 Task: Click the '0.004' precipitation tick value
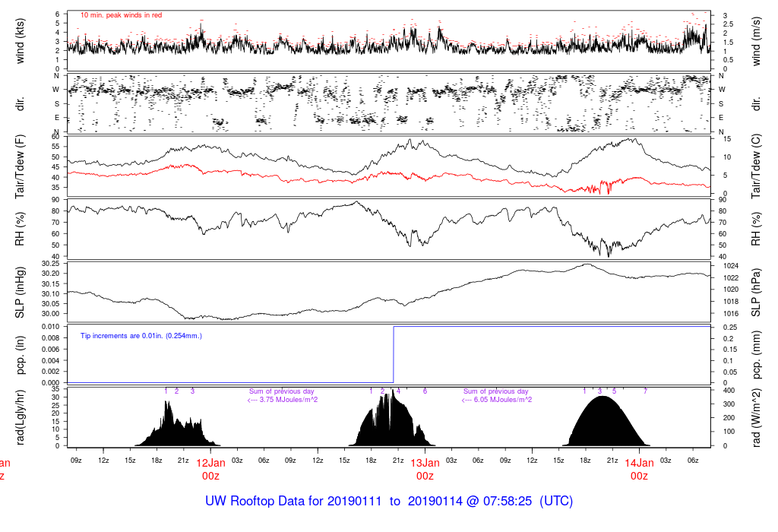click(51, 360)
